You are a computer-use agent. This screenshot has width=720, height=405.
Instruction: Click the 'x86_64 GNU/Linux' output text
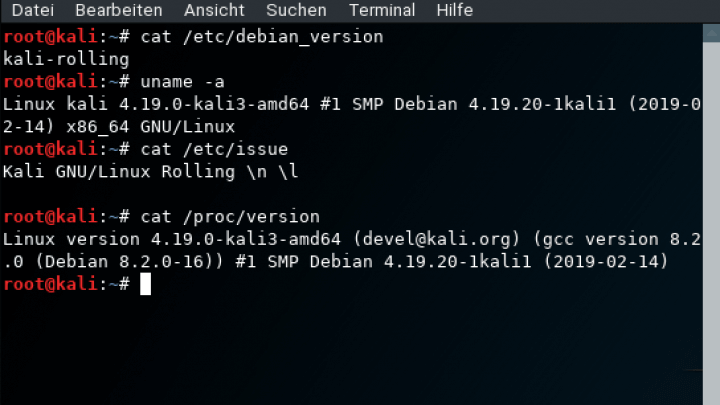click(151, 127)
